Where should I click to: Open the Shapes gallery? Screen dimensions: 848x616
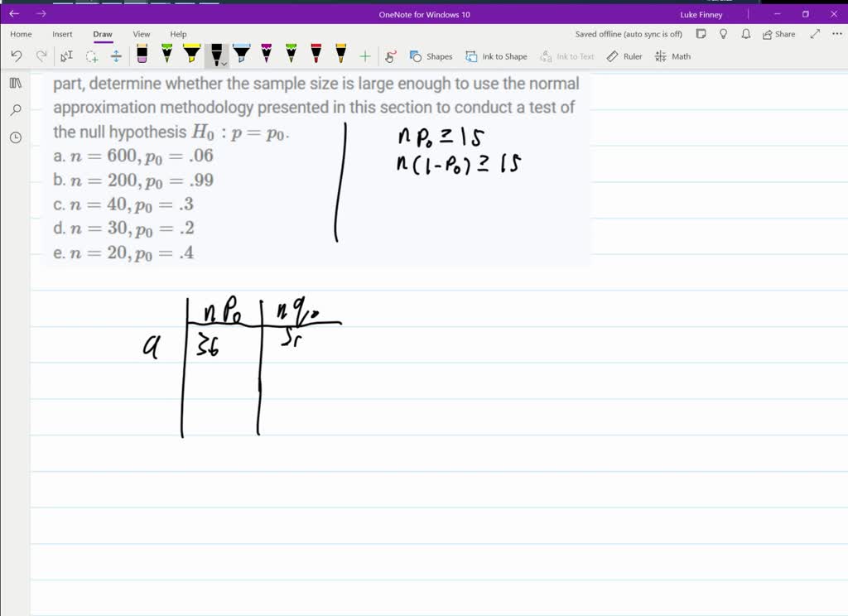tap(431, 55)
